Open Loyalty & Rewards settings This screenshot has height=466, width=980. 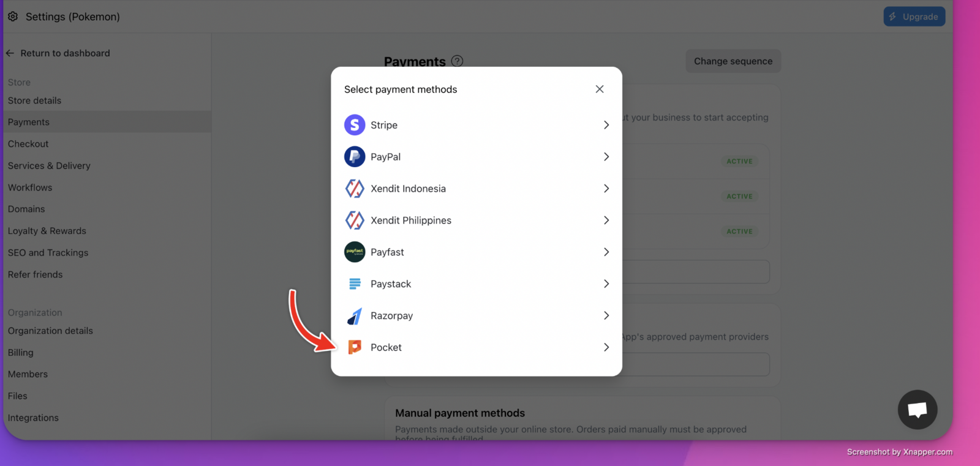[x=47, y=231]
